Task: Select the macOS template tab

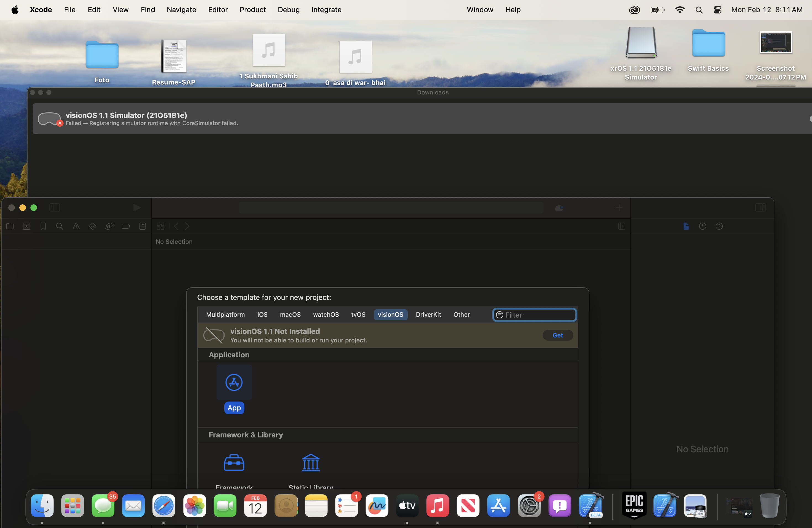Action: click(x=290, y=315)
